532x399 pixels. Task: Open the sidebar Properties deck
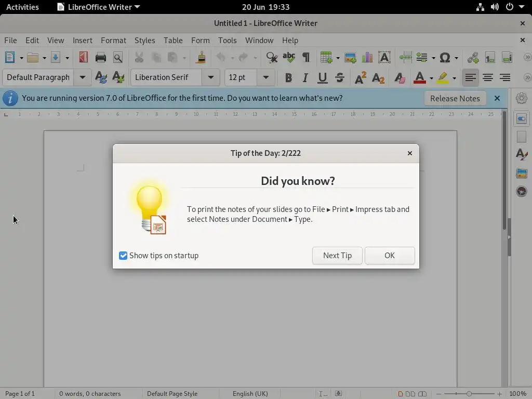[x=522, y=119]
